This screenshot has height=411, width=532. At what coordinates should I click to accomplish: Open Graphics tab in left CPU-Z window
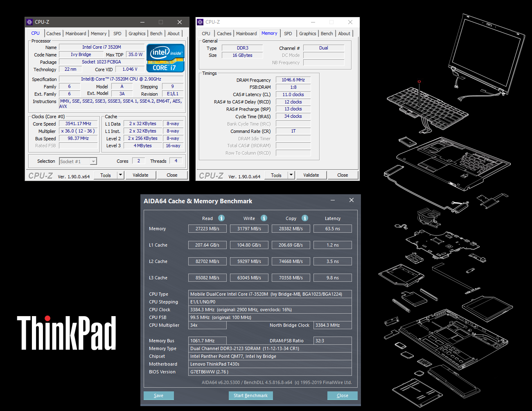(x=137, y=34)
